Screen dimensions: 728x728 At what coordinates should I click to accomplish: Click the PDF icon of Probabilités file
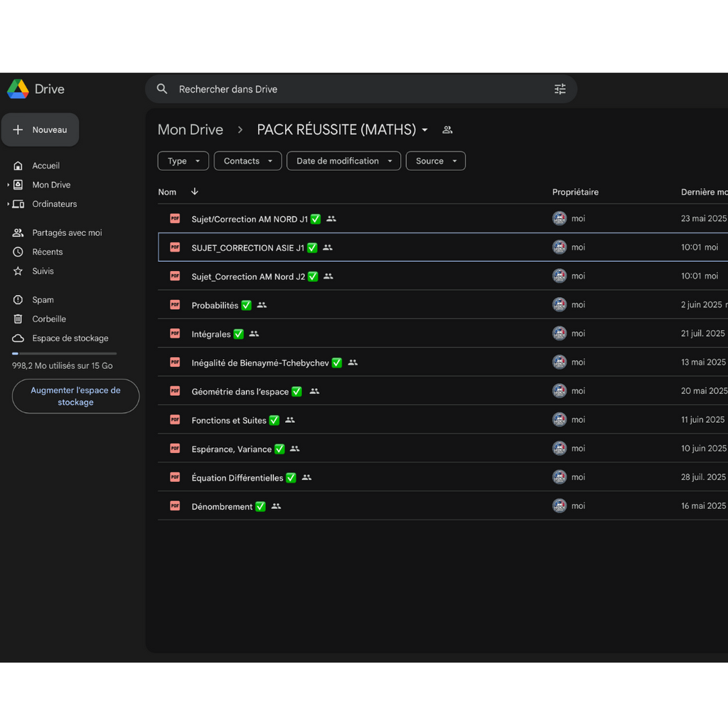click(x=175, y=305)
